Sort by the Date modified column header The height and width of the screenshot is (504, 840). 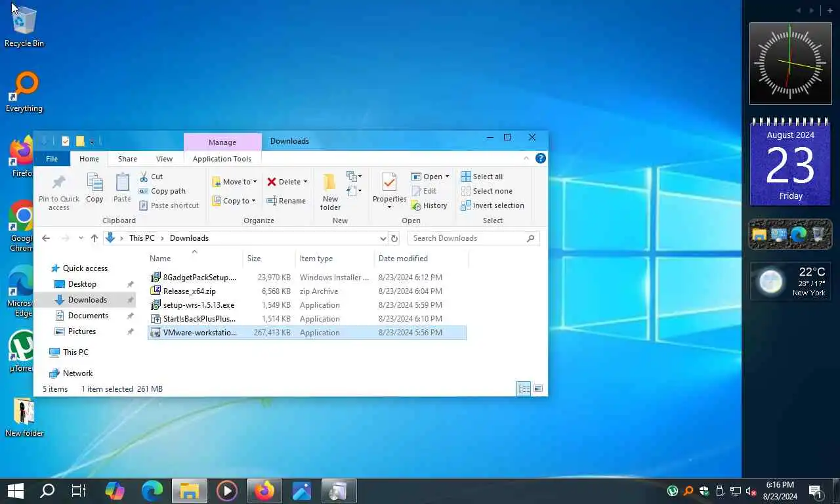pyautogui.click(x=421, y=259)
